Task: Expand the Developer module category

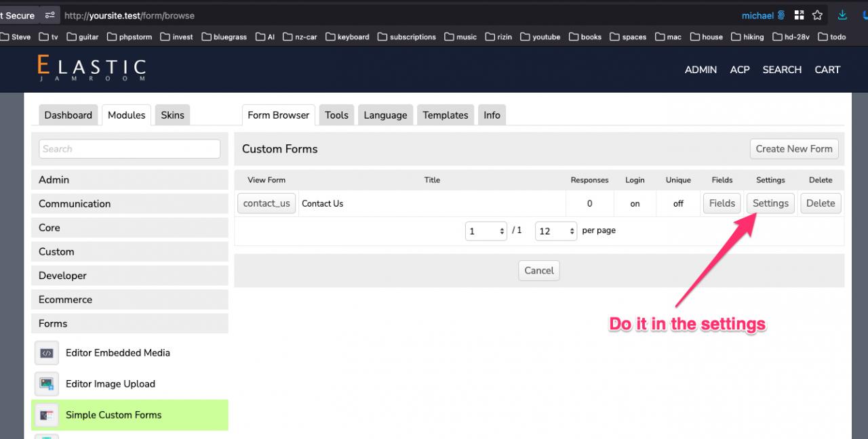Action: point(130,276)
